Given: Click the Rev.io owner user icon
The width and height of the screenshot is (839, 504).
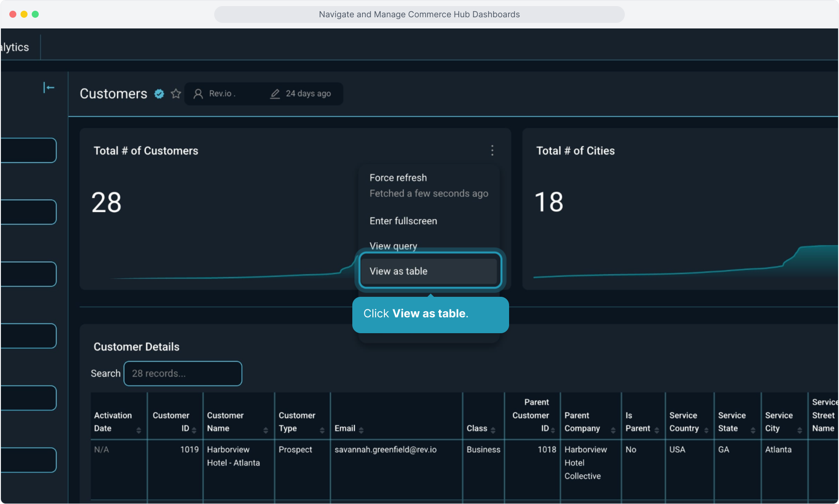Looking at the screenshot, I should pyautogui.click(x=198, y=94).
